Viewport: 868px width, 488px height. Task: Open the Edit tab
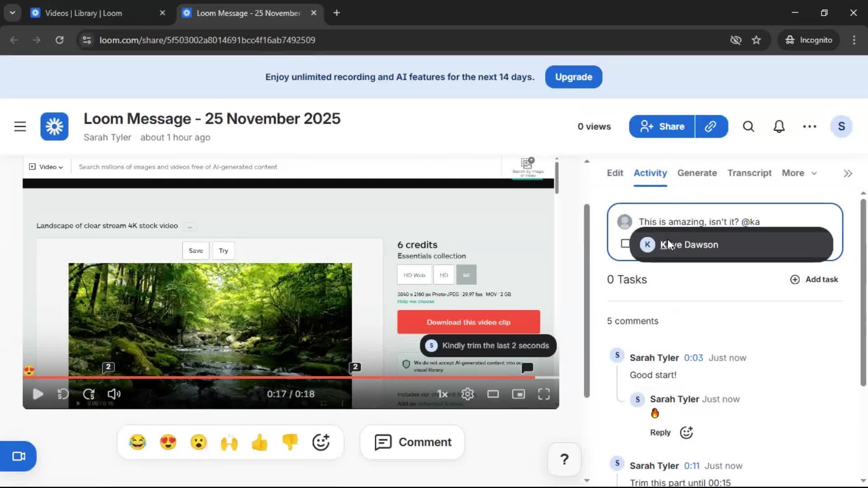(x=614, y=173)
